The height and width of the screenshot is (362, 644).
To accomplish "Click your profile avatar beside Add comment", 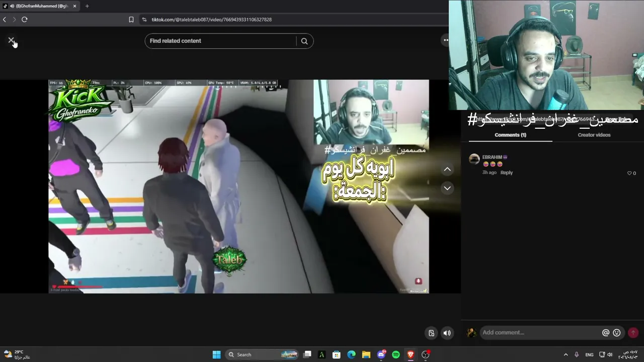I will tap(471, 332).
